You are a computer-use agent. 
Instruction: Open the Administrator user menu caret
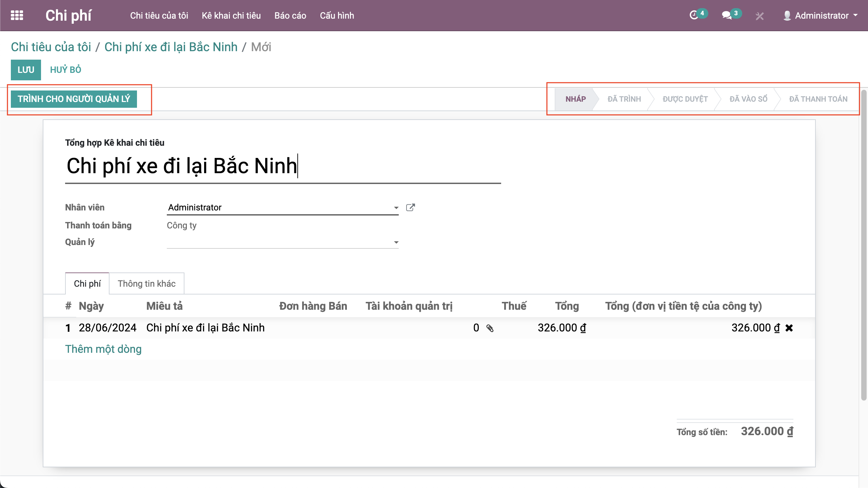click(855, 15)
